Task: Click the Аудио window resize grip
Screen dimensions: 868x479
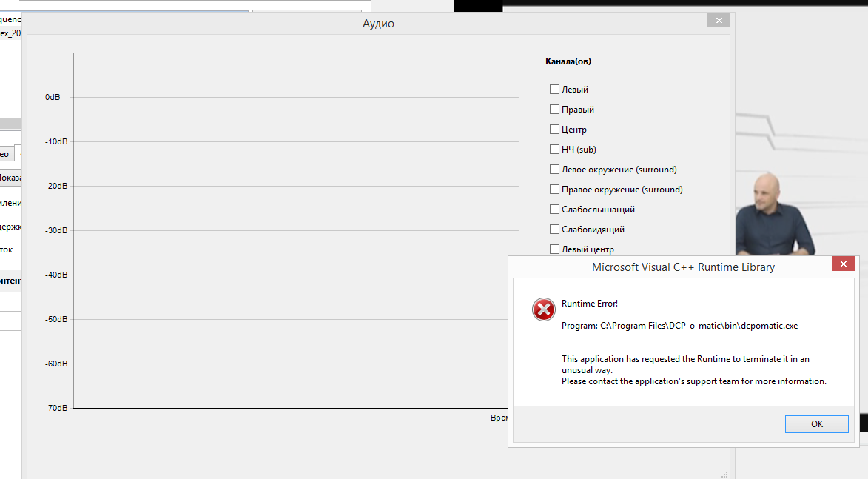Action: pos(724,473)
